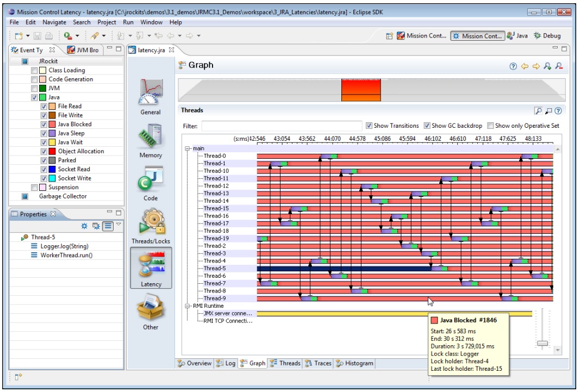Click the zoom in magnifier in Graph header
This screenshot has height=392, width=580.
547,66
